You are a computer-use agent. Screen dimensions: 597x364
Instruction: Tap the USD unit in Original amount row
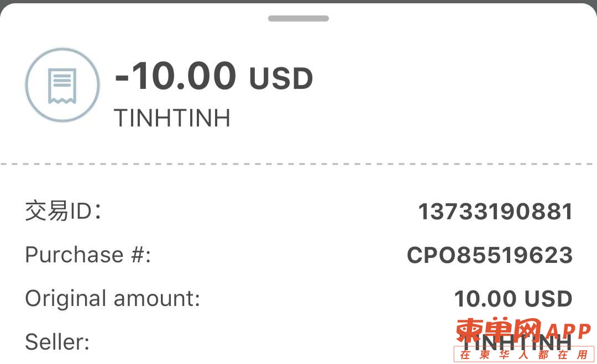pyautogui.click(x=548, y=299)
